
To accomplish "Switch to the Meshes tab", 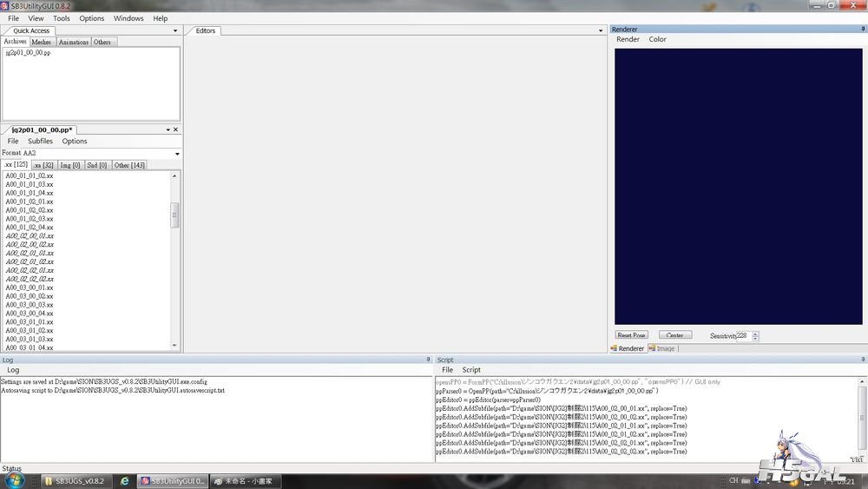I will 42,42.
